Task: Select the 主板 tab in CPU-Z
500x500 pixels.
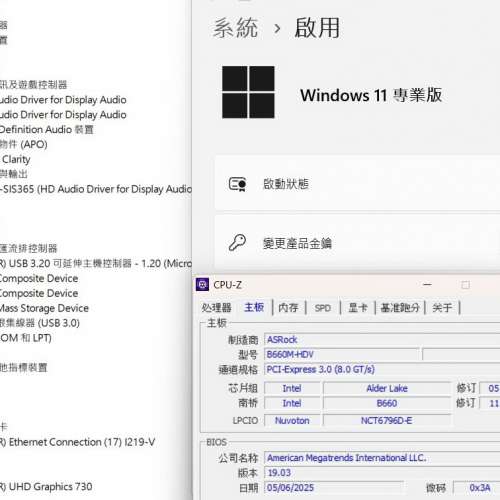Action: (254, 307)
